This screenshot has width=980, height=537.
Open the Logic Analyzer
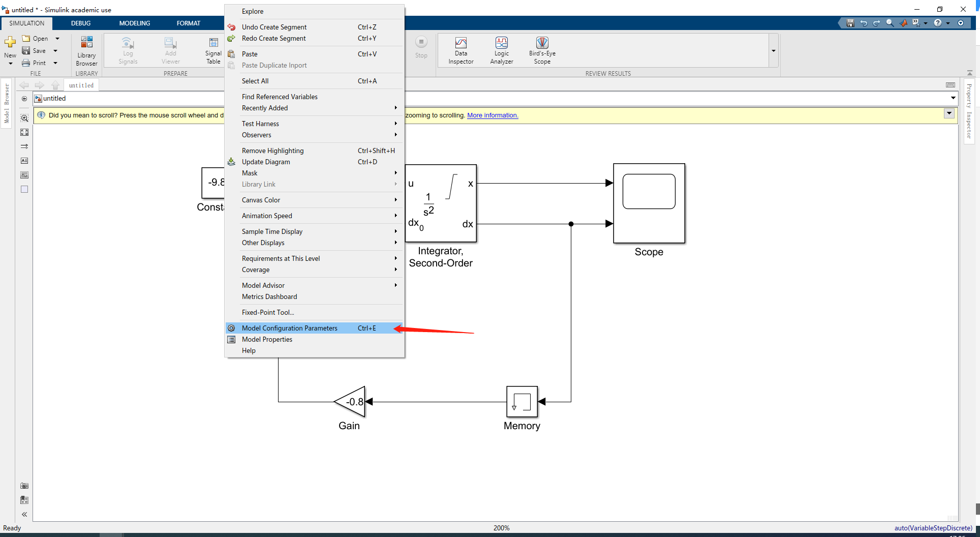501,50
